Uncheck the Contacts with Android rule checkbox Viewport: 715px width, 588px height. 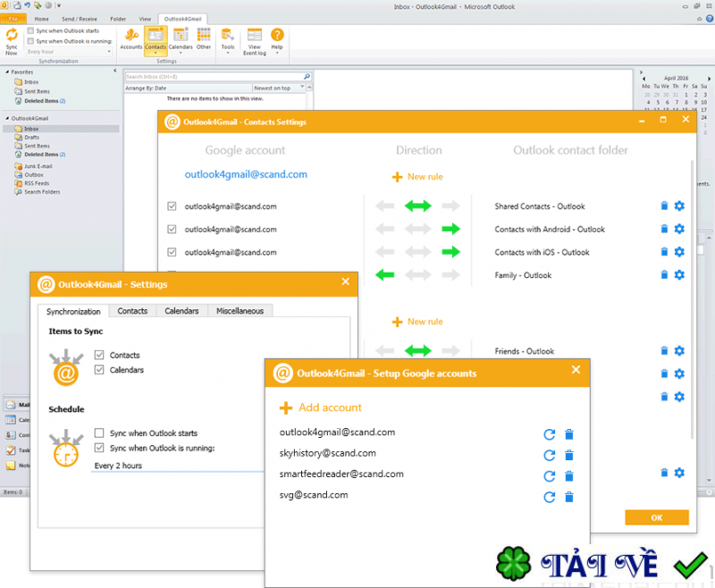(x=172, y=229)
